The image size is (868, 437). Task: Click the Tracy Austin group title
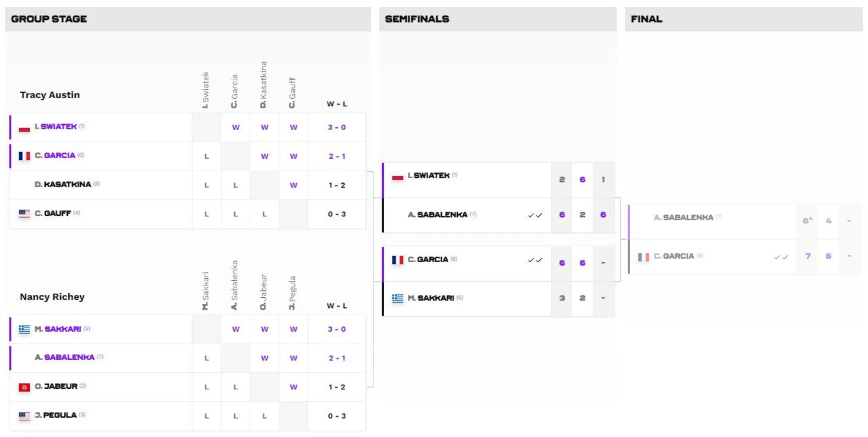click(x=50, y=95)
